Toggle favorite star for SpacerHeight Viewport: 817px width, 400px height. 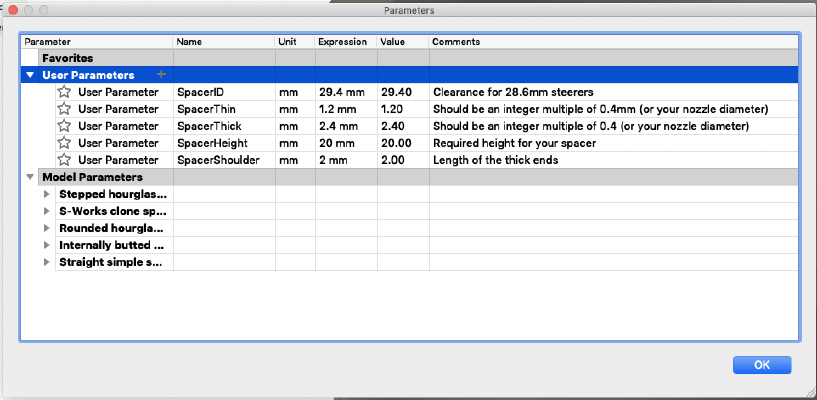pos(64,143)
